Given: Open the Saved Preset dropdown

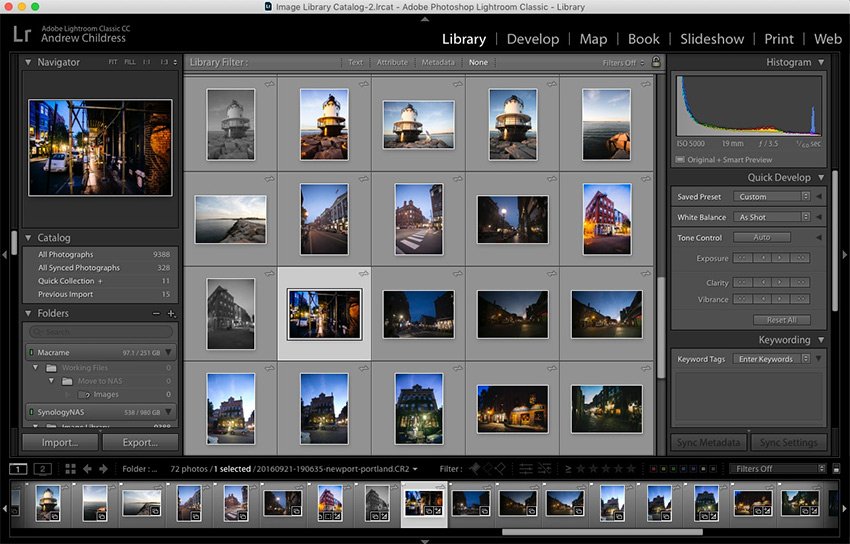Looking at the screenshot, I should click(771, 197).
